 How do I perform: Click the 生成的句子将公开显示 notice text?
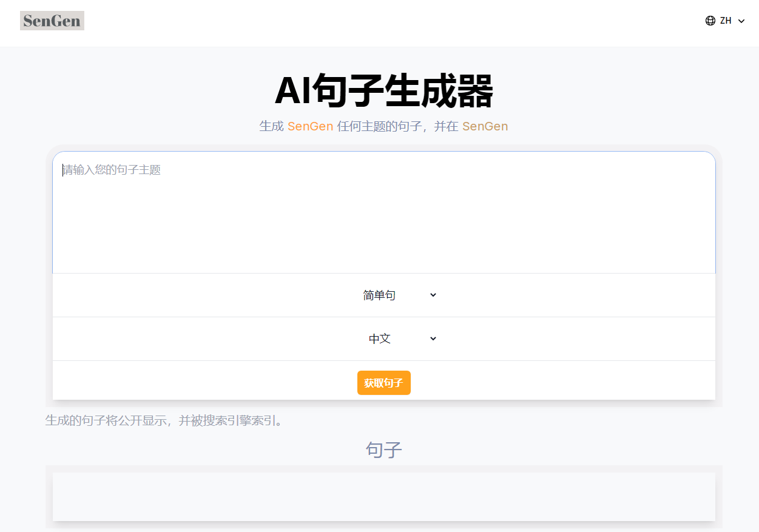coord(164,420)
